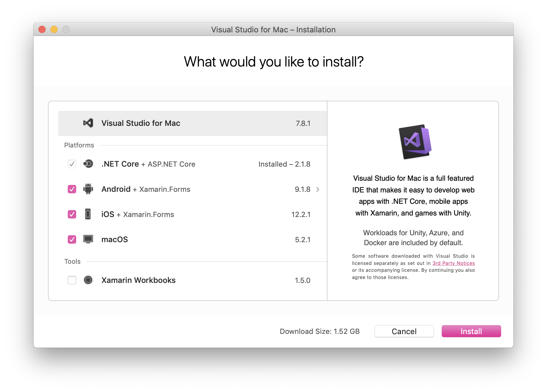547x392 pixels.
Task: Click the Xamarin Workbooks icon
Action: point(88,280)
